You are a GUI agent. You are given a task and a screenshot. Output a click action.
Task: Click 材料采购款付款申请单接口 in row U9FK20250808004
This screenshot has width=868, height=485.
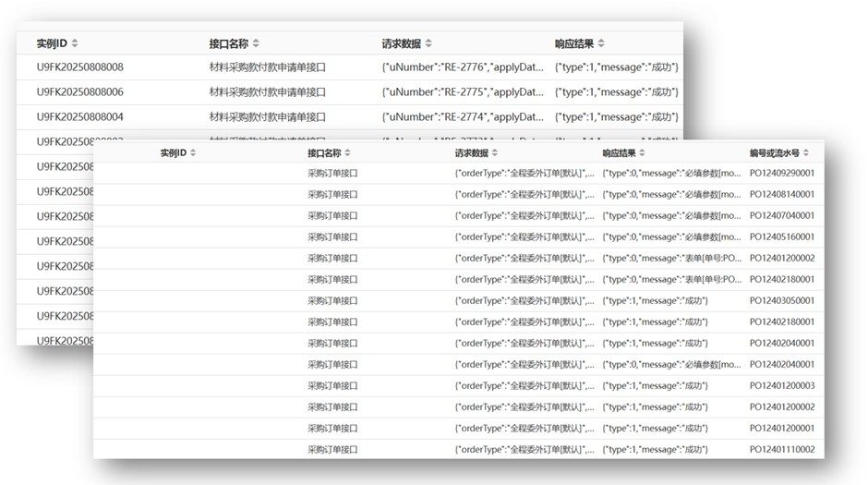(x=268, y=116)
